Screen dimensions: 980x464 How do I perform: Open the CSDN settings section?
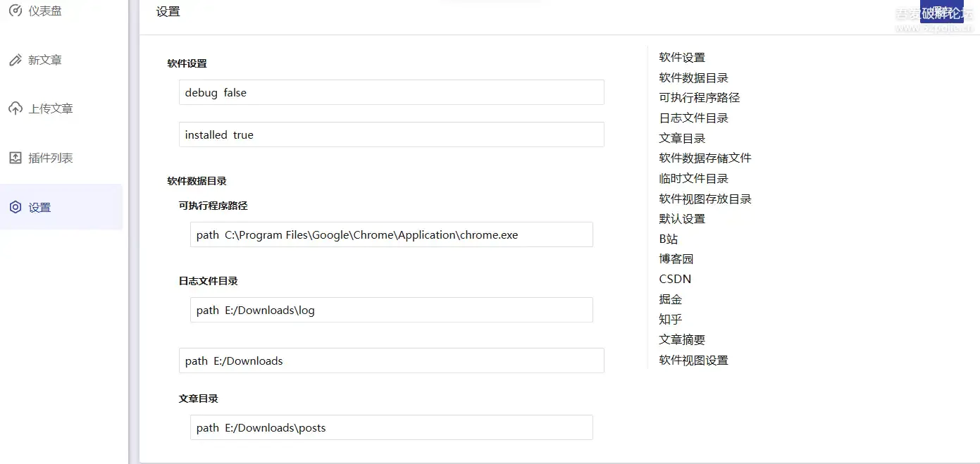tap(675, 278)
